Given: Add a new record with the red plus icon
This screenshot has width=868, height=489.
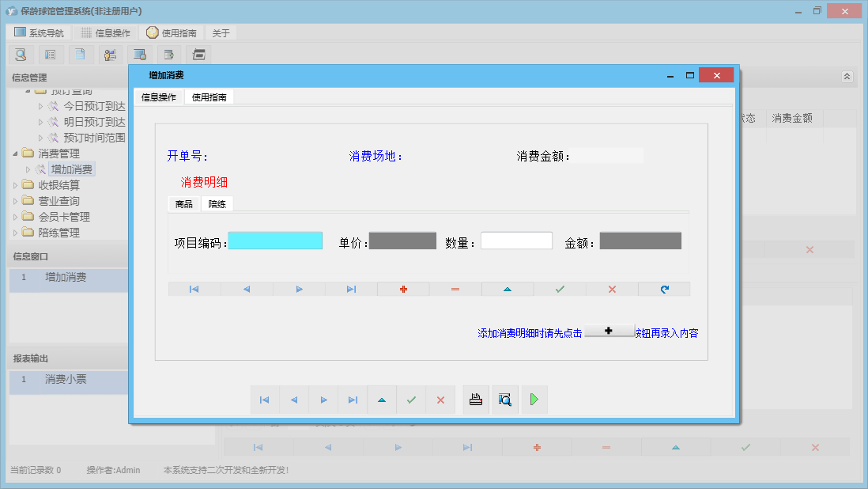Looking at the screenshot, I should 403,289.
